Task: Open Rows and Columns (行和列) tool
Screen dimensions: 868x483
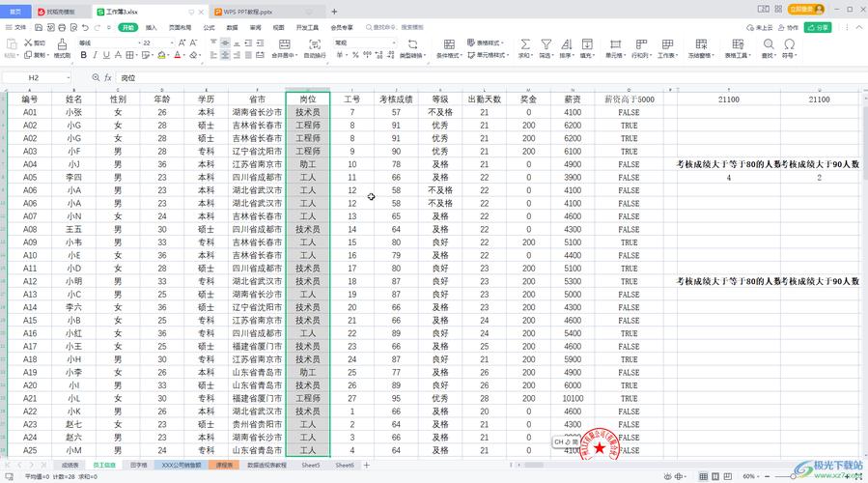Action: point(641,48)
